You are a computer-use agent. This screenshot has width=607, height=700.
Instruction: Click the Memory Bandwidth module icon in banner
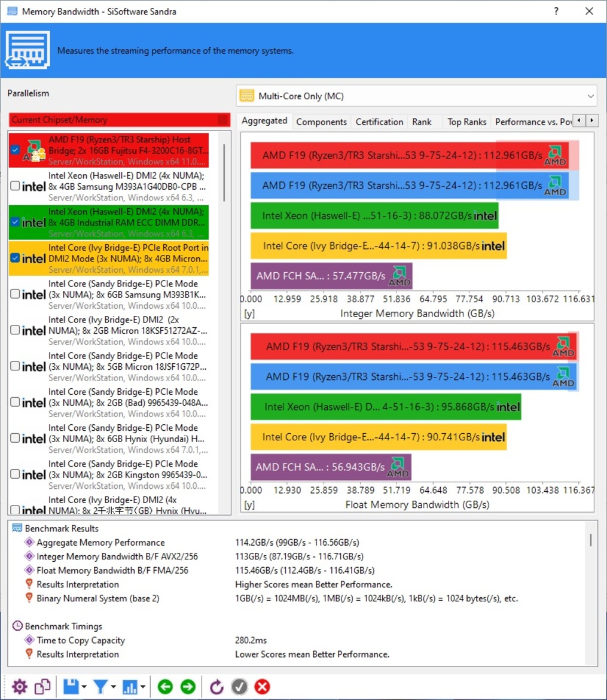coord(28,50)
